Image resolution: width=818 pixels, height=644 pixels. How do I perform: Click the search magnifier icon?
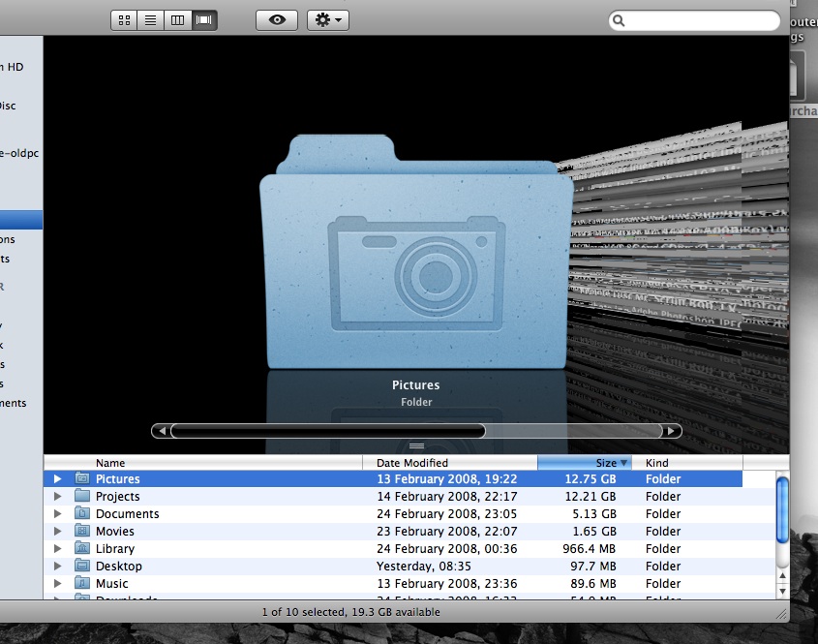(619, 20)
